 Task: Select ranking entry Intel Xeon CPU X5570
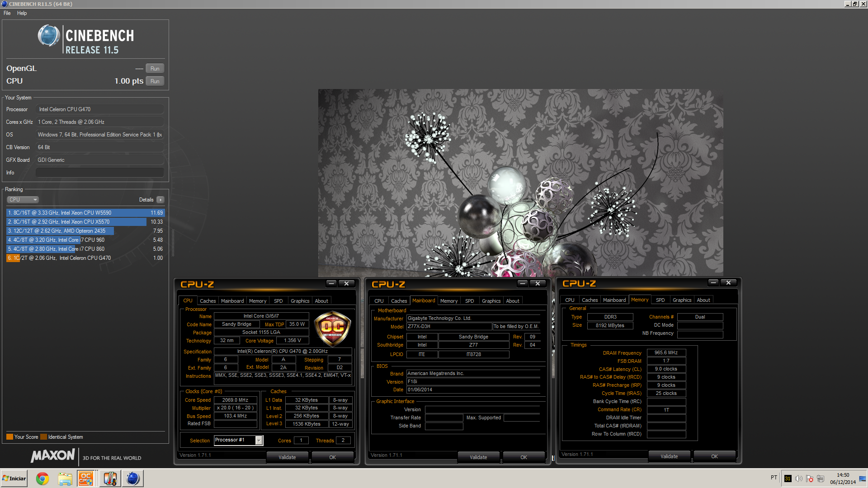[85, 222]
